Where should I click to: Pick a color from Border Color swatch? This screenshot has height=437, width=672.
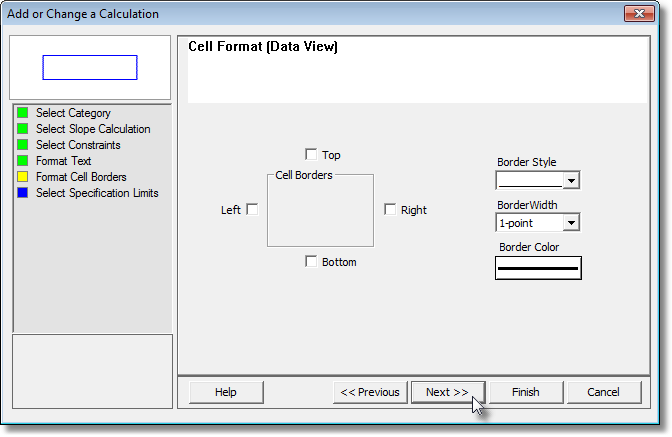coord(538,268)
